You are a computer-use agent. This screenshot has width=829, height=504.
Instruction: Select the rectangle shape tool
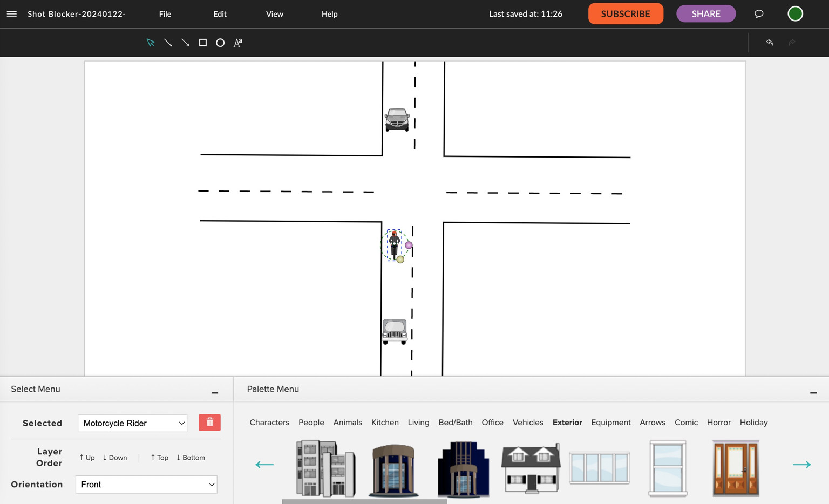203,43
